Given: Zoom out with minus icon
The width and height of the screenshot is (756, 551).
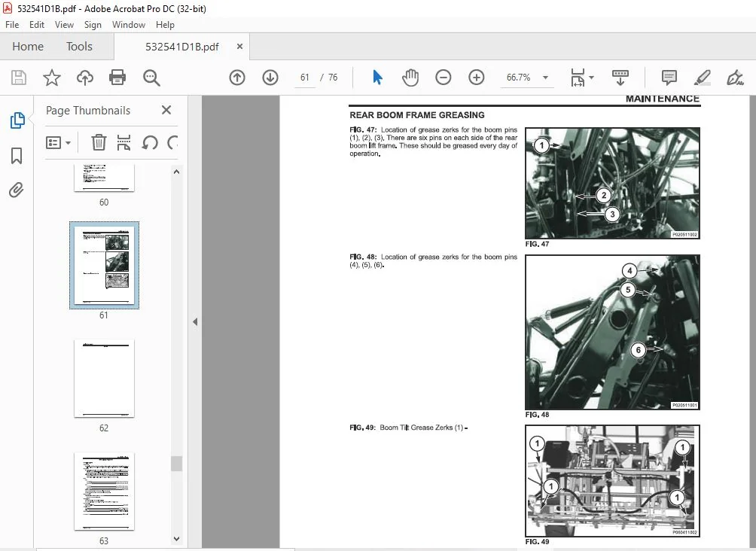Looking at the screenshot, I should tap(443, 78).
